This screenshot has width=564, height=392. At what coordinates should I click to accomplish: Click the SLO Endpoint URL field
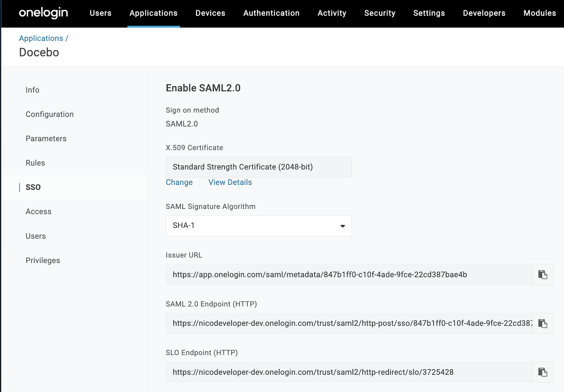[349, 372]
